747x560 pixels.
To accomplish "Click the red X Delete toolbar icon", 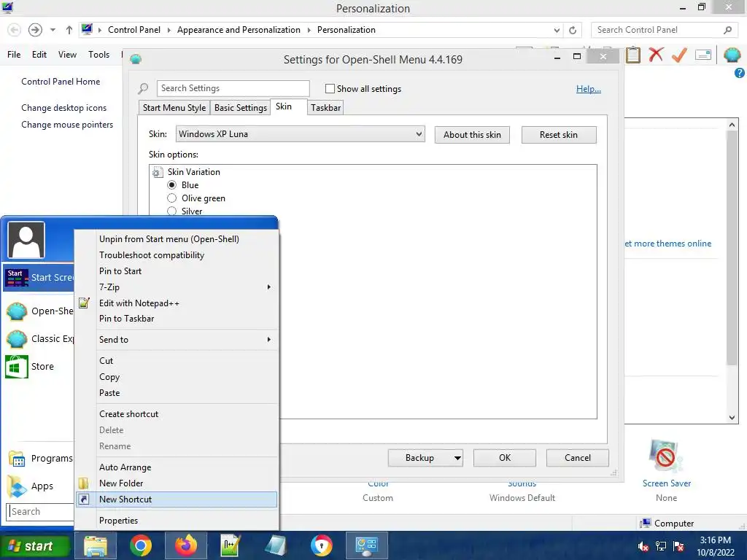I will [656, 55].
